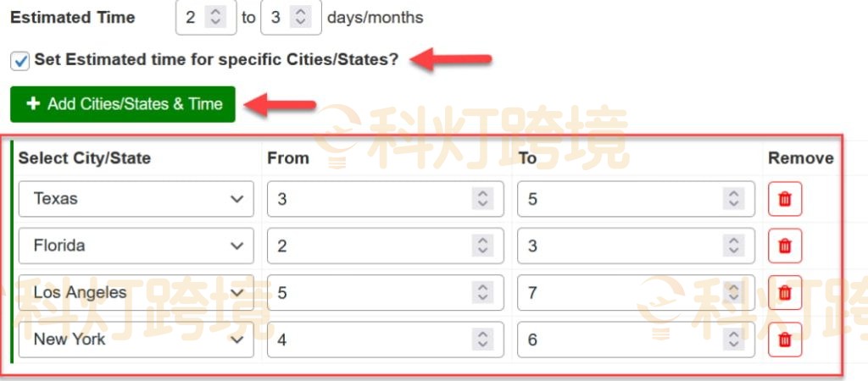Click the Estimated Time minimum stepper showing 2

pos(215,17)
